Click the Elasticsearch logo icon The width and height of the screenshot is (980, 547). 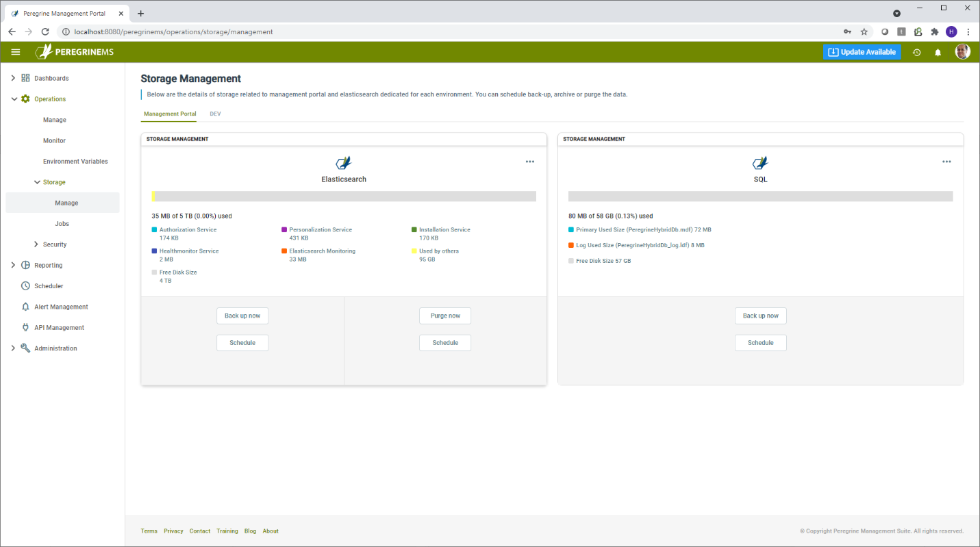[x=344, y=163]
